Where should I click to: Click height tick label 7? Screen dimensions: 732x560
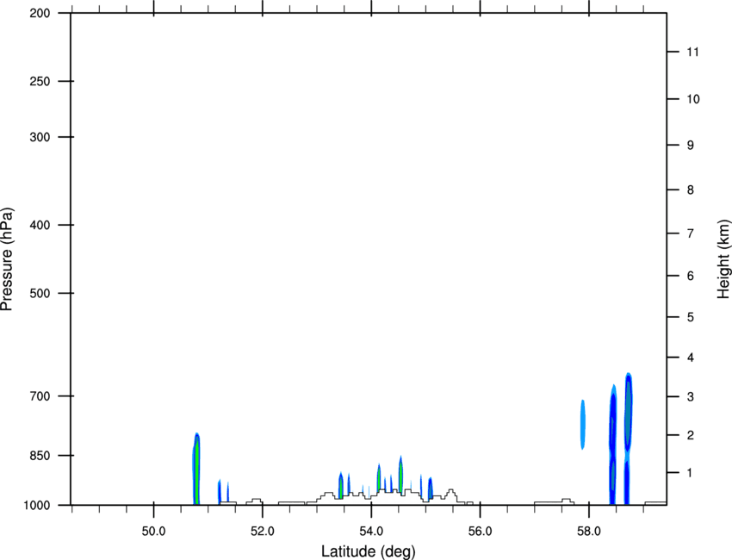tap(691, 233)
